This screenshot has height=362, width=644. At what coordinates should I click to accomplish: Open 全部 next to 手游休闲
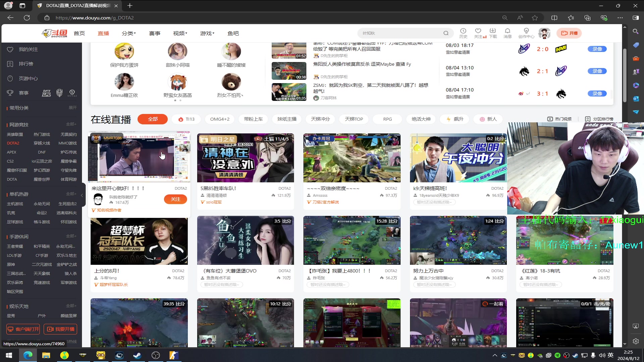point(71,236)
